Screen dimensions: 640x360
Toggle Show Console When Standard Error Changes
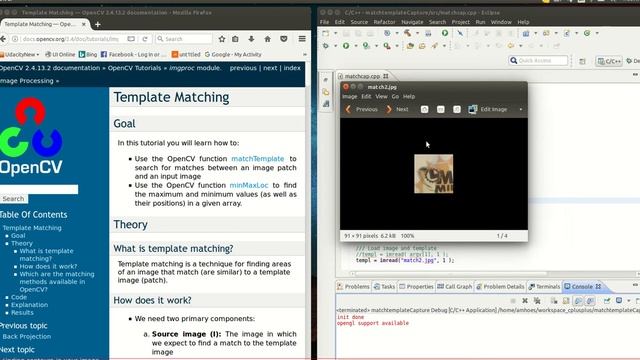(590, 301)
